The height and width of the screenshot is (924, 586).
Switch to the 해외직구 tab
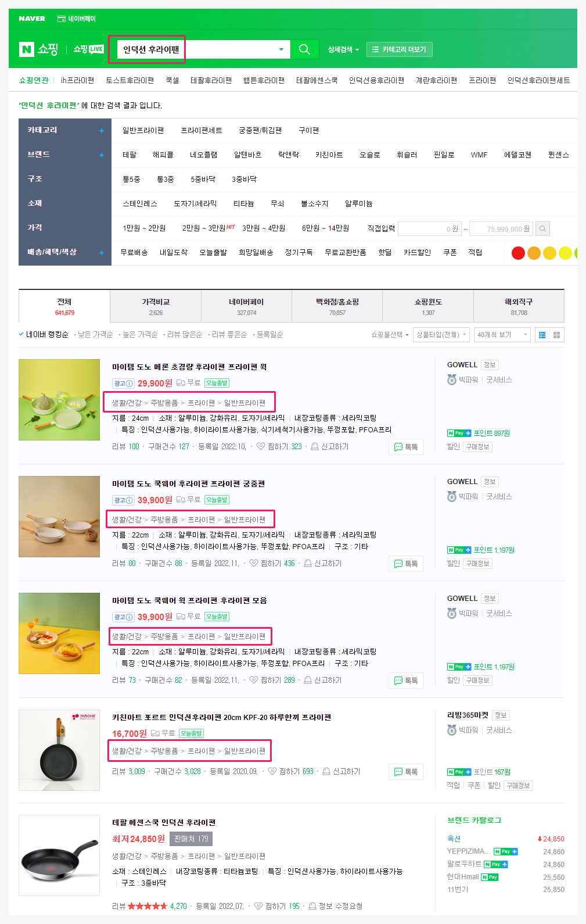coord(519,306)
